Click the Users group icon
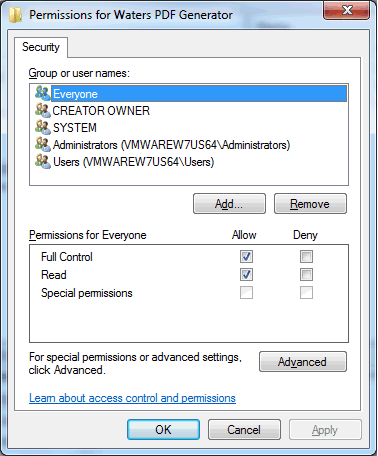The height and width of the screenshot is (456, 378). point(43,161)
